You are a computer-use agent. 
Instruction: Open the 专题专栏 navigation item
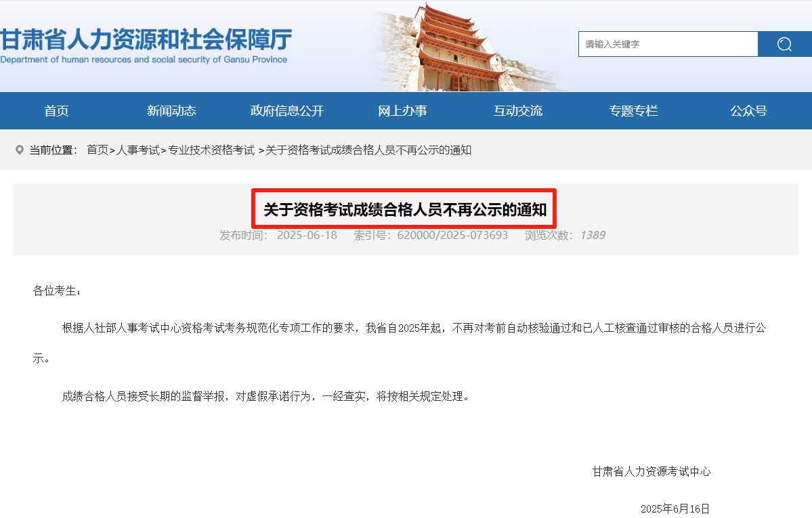point(633,111)
